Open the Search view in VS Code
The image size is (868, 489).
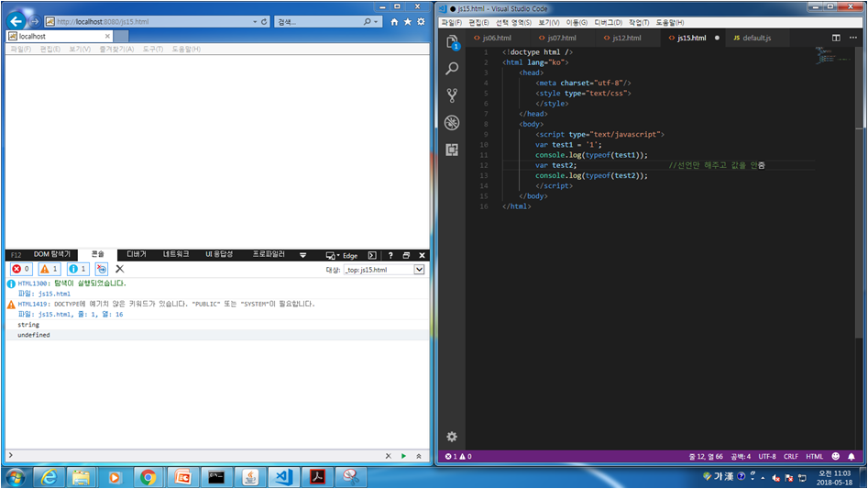tap(452, 69)
